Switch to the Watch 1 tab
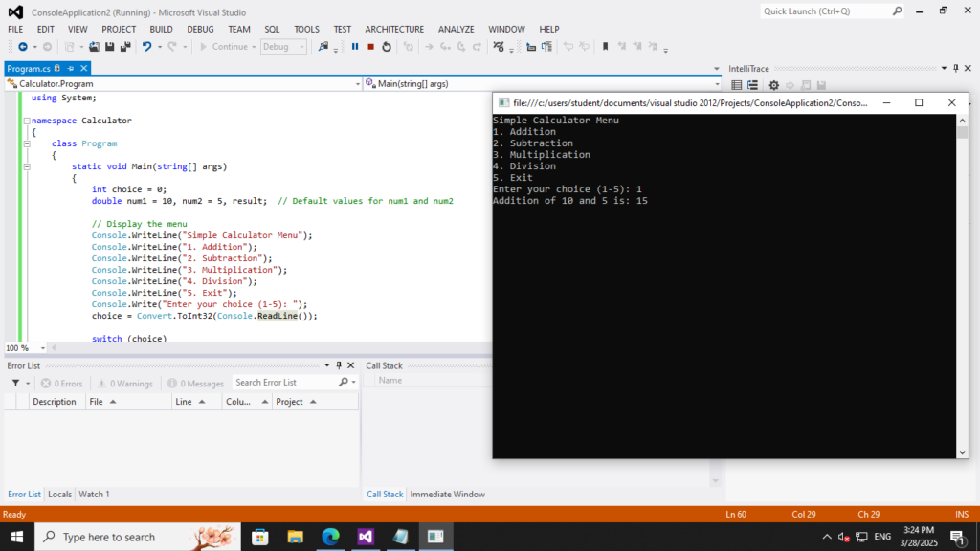Viewport: 980px width, 551px height. [x=94, y=495]
